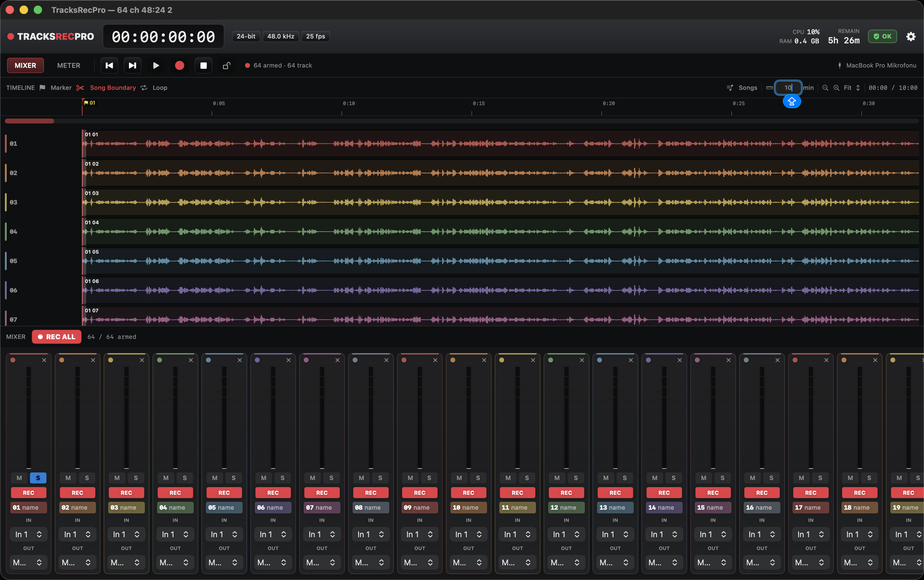Remove channel strip 05 with its X
Image resolution: width=924 pixels, height=580 pixels.
pyautogui.click(x=240, y=360)
